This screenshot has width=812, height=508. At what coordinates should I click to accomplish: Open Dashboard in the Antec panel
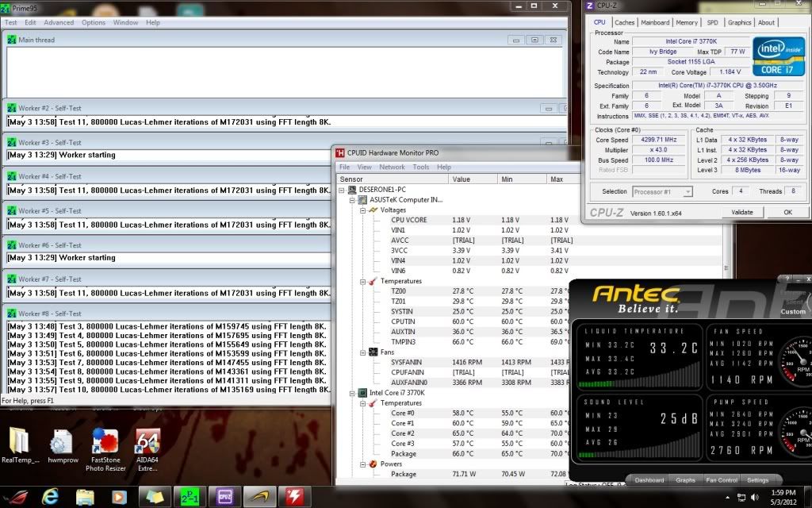tap(649, 480)
